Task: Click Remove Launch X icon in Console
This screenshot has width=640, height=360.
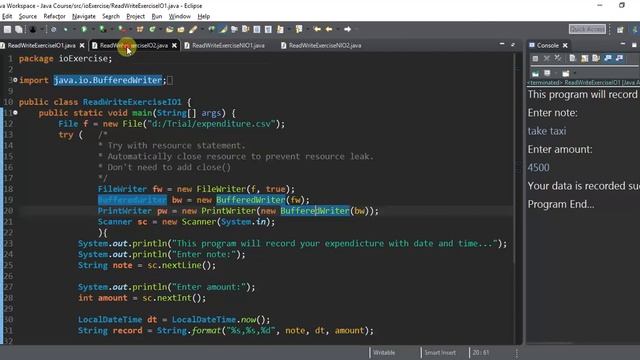Action: (547, 58)
